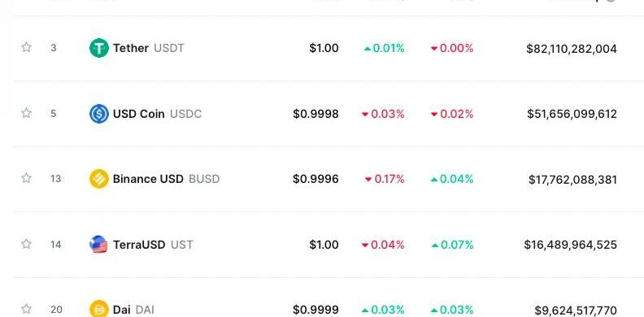Viewport: 644px width, 317px height.
Task: Click the Binance USD logo icon
Action: click(99, 179)
